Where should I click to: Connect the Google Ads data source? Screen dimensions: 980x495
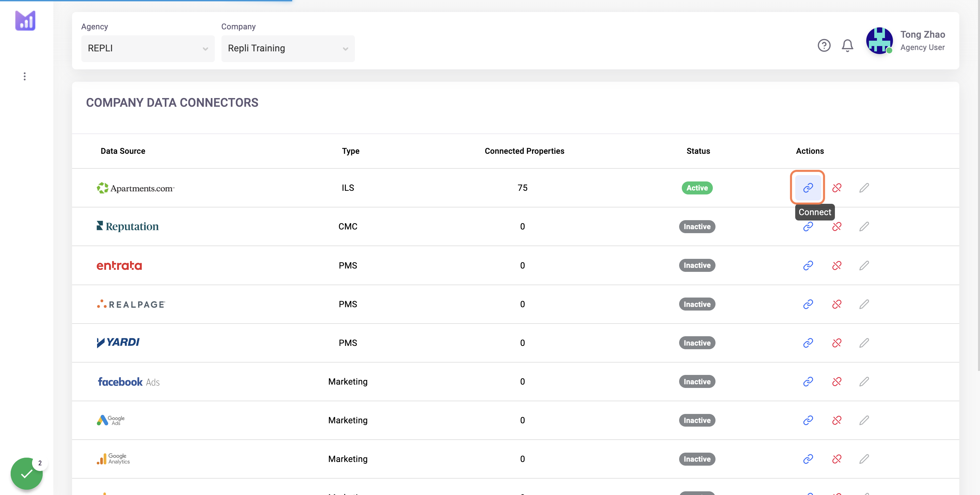click(x=808, y=420)
